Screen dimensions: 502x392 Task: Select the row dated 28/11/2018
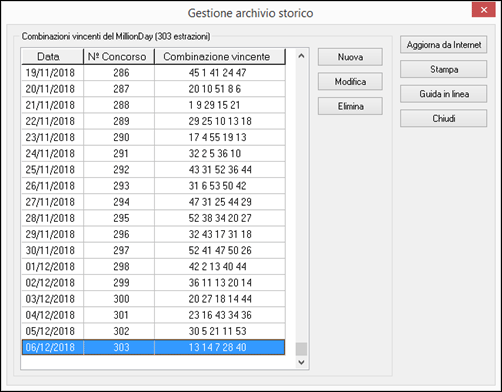153,218
